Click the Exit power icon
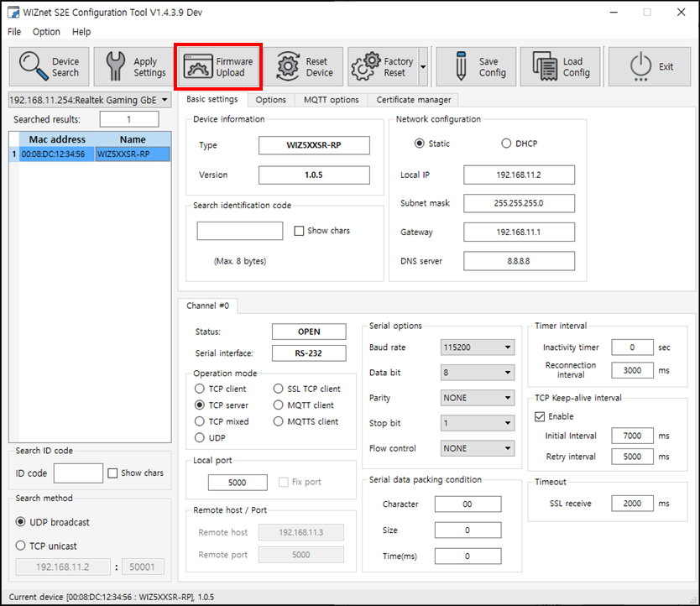Viewport: 700px width, 606px height. 640,66
